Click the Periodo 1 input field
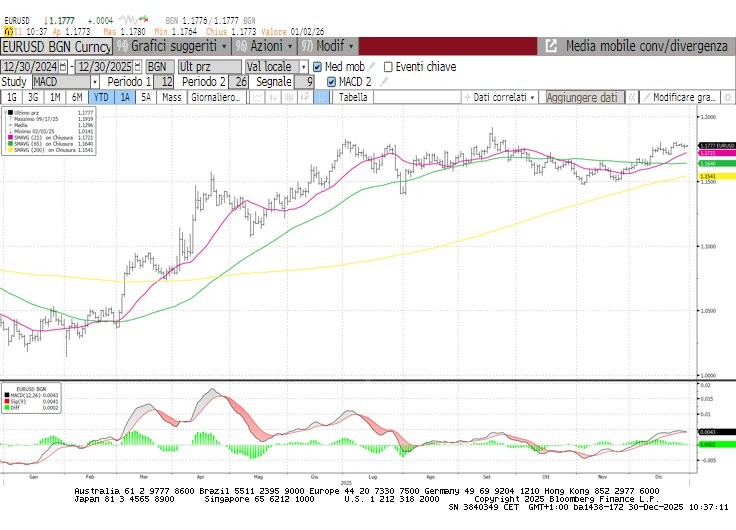736x530 pixels. click(165, 82)
